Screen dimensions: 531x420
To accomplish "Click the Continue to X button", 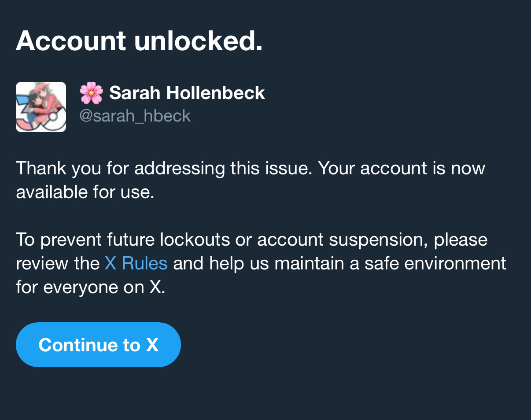I will [x=98, y=345].
